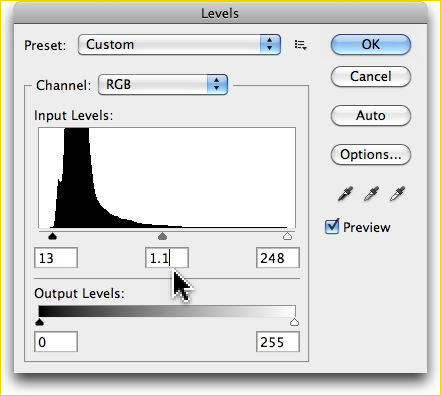Click the shadow input field showing 13
Viewport: 441px width, 396px height.
[x=56, y=258]
